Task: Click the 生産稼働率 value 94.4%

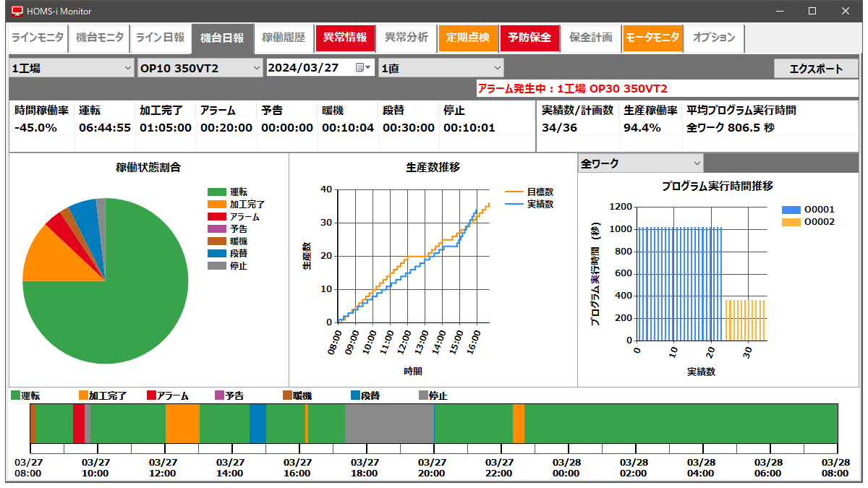Action: pos(642,128)
